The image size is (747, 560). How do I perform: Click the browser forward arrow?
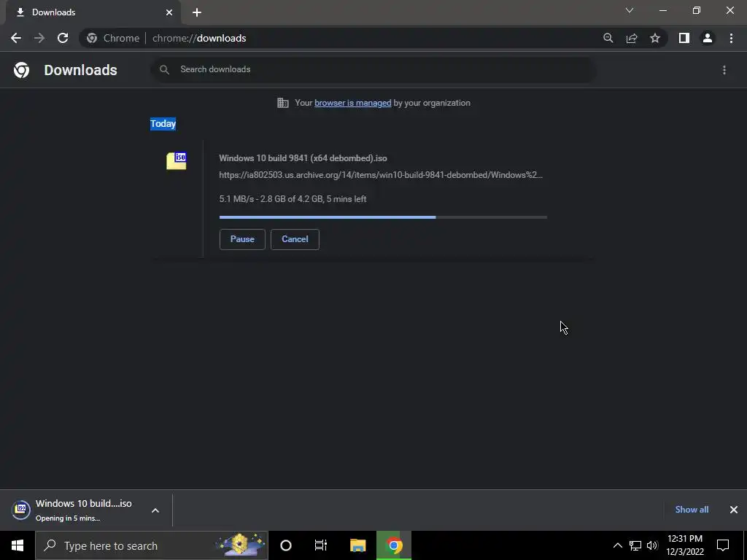39,38
